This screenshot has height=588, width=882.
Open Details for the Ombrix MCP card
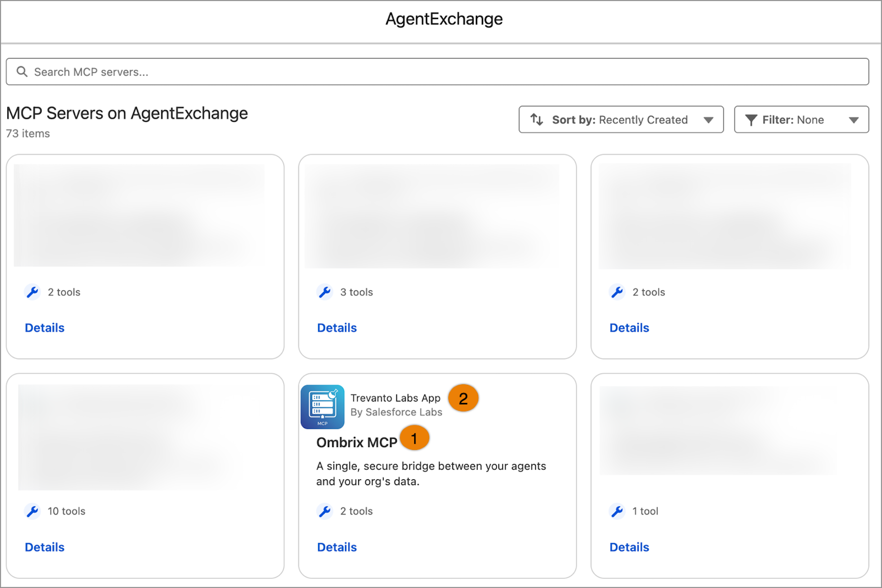(x=337, y=547)
